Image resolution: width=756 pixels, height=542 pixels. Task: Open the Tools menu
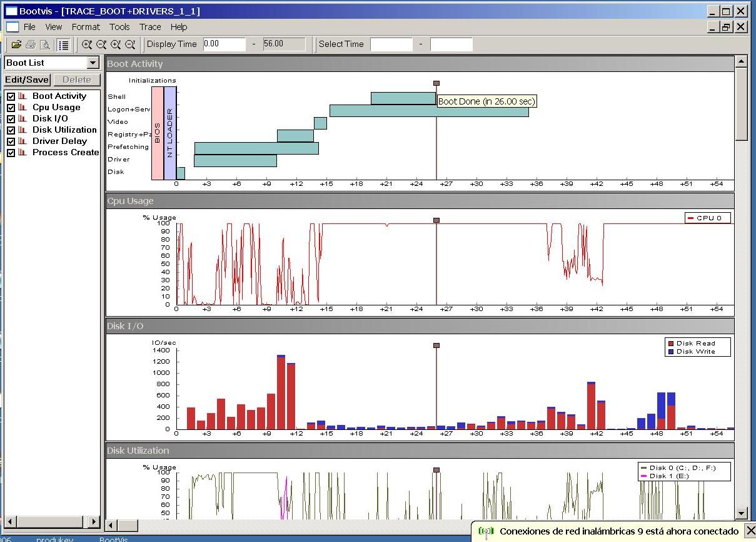click(x=119, y=27)
